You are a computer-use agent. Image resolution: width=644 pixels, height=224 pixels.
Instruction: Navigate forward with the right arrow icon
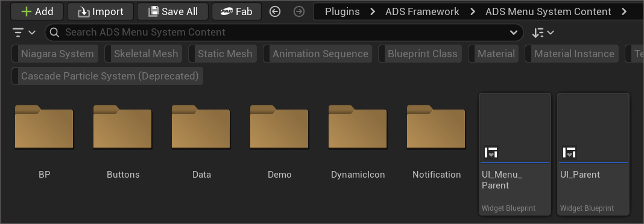point(299,11)
